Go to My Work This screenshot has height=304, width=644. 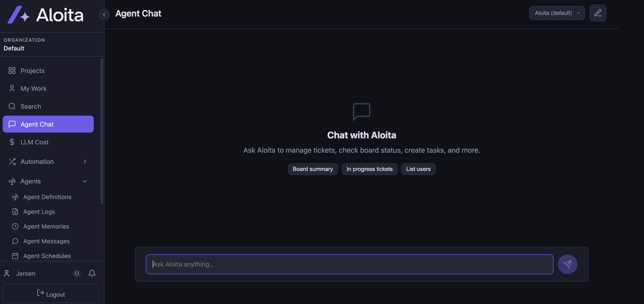48,88
